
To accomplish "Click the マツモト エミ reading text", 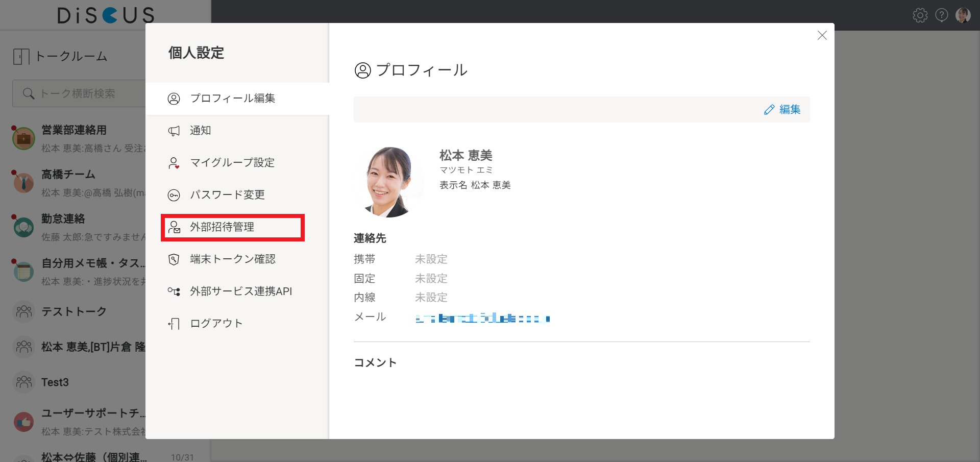I will pyautogui.click(x=466, y=170).
